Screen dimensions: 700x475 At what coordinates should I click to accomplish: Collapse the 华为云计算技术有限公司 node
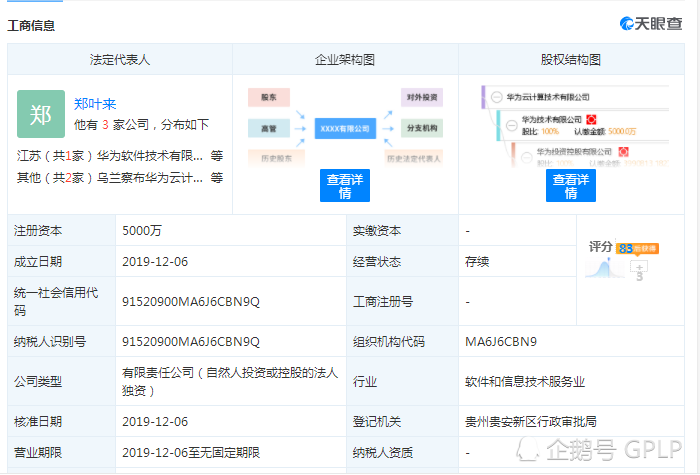click(496, 97)
